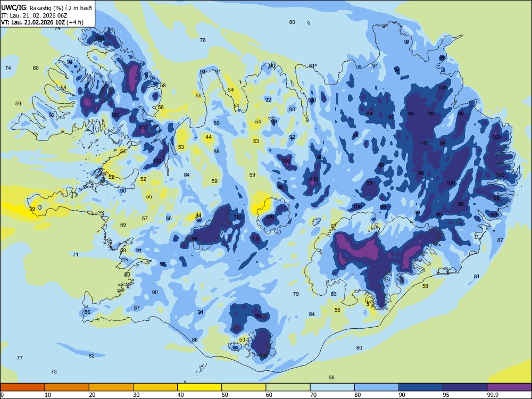Viewport: 532px width, 399px height.
Task: Select the map value "77"
Action: (20, 358)
